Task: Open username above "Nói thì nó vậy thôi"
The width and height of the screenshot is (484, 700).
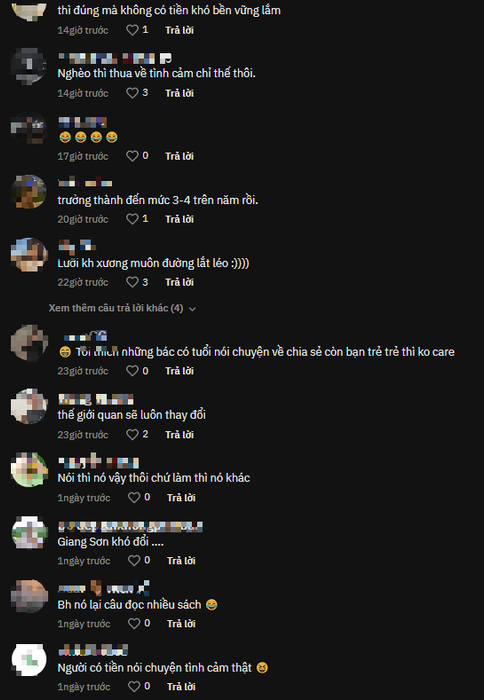Action: (99, 463)
